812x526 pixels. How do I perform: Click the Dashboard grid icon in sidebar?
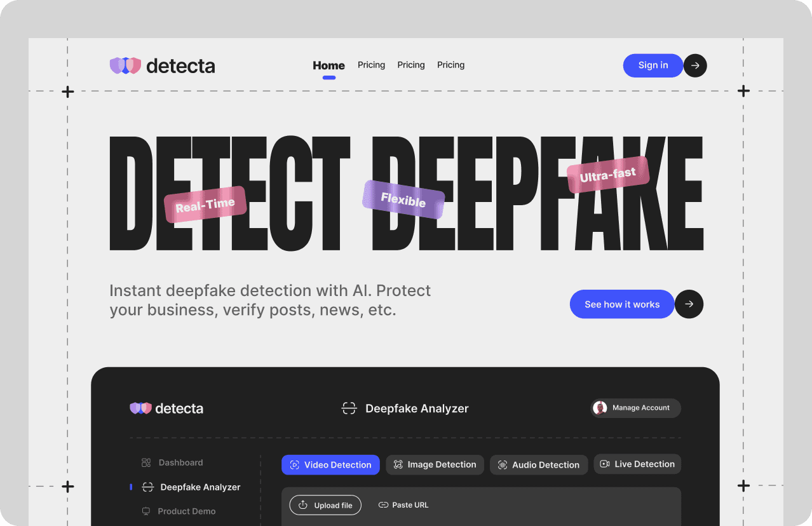click(146, 462)
